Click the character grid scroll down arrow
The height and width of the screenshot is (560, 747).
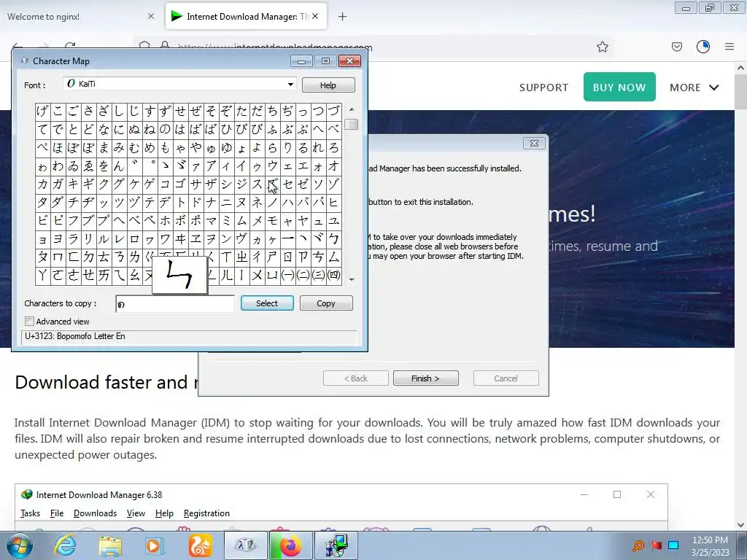[352, 279]
